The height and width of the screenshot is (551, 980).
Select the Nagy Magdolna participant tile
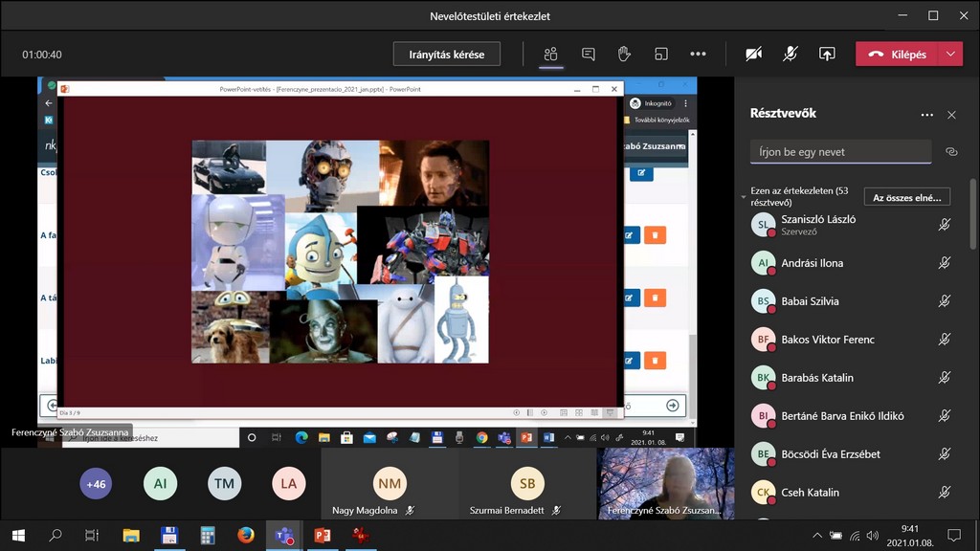[x=390, y=483]
